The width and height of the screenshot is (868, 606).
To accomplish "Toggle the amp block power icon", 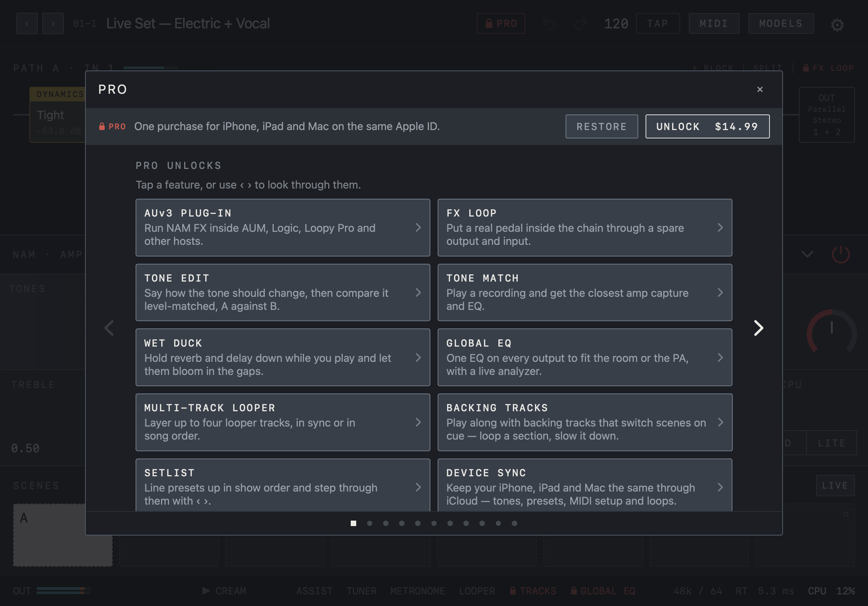I will click(x=840, y=254).
